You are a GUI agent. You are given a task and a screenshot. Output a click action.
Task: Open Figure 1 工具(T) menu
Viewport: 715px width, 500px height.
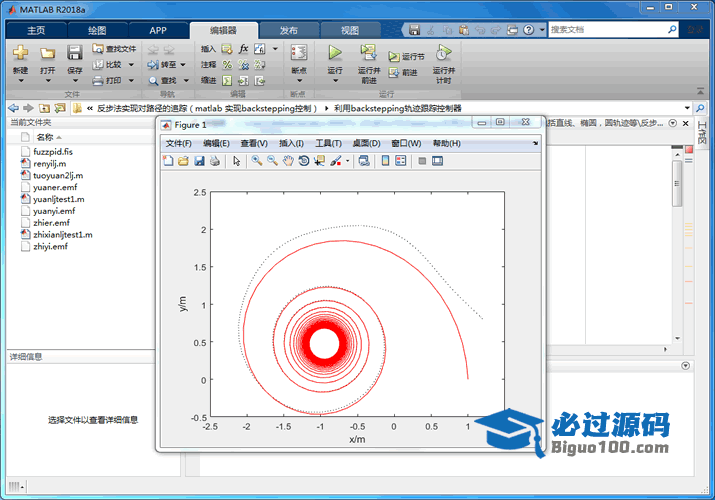tap(328, 144)
